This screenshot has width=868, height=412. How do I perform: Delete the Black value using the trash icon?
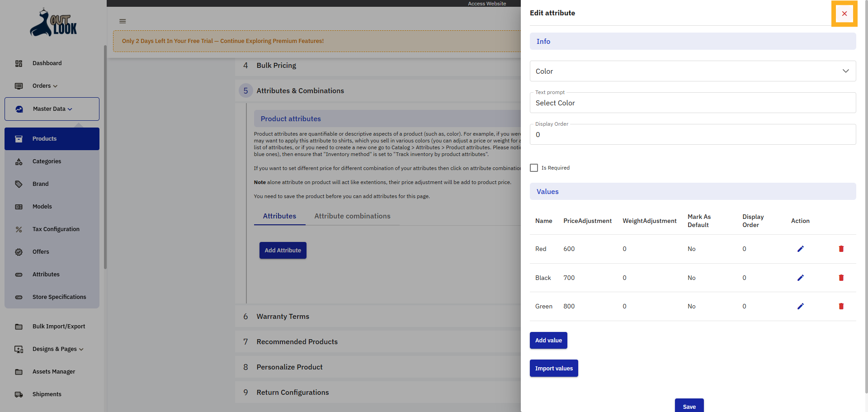coord(841,278)
